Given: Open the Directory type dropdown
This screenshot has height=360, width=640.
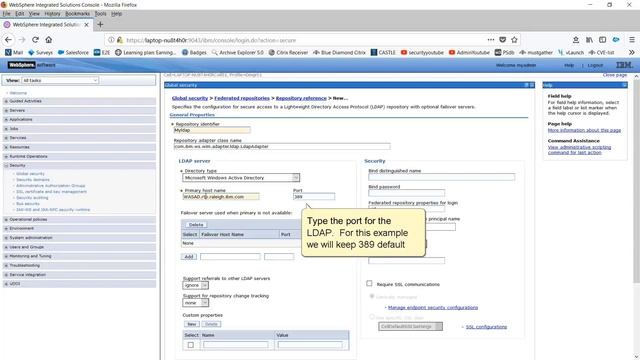Looking at the screenshot, I should [241, 178].
